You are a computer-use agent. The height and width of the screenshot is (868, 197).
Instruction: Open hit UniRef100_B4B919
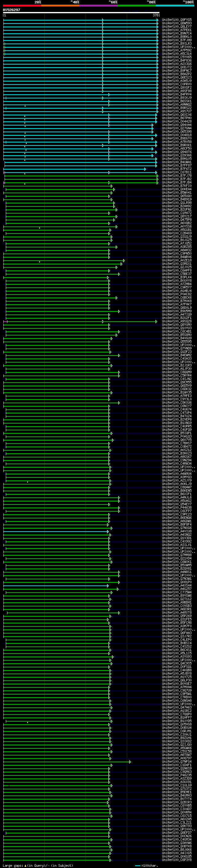click(x=176, y=199)
